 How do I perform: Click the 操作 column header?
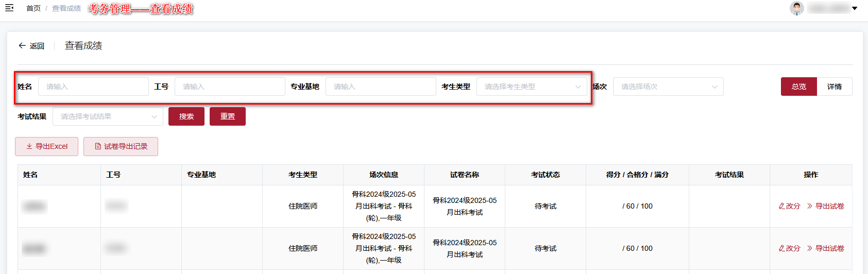coord(811,175)
